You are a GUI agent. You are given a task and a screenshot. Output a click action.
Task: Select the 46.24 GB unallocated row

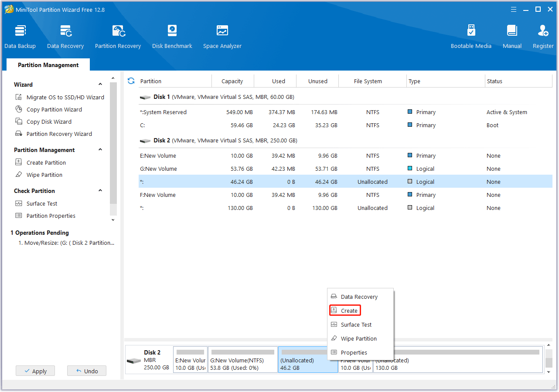345,182
